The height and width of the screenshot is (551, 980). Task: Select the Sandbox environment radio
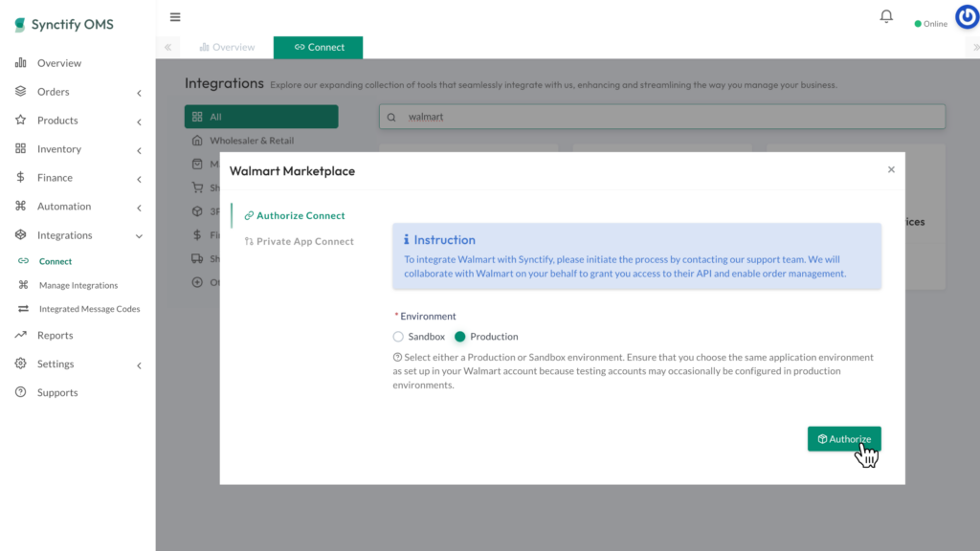tap(398, 337)
